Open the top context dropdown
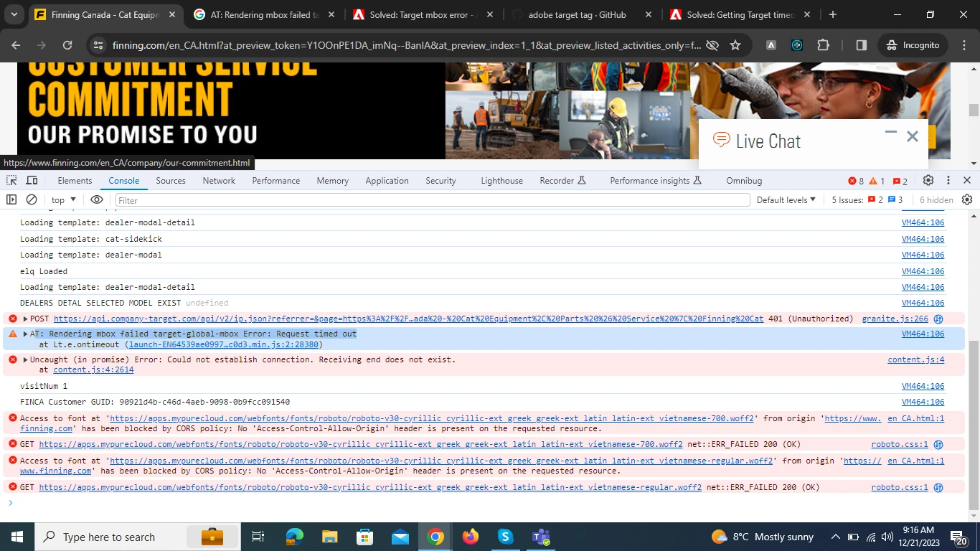 pos(64,200)
